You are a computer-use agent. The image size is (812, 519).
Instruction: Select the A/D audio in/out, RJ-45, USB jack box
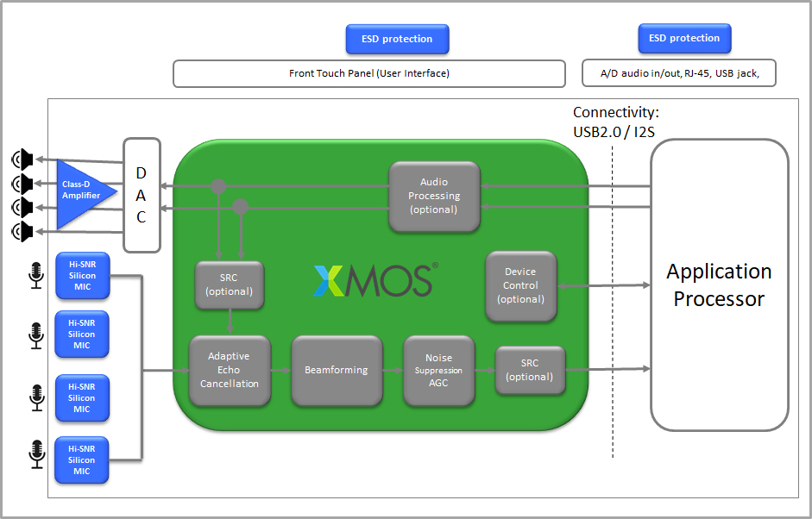tap(679, 73)
